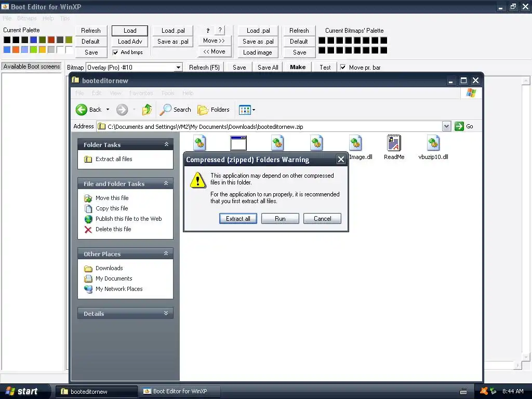
Task: Click the << Move button
Action: pos(214,51)
